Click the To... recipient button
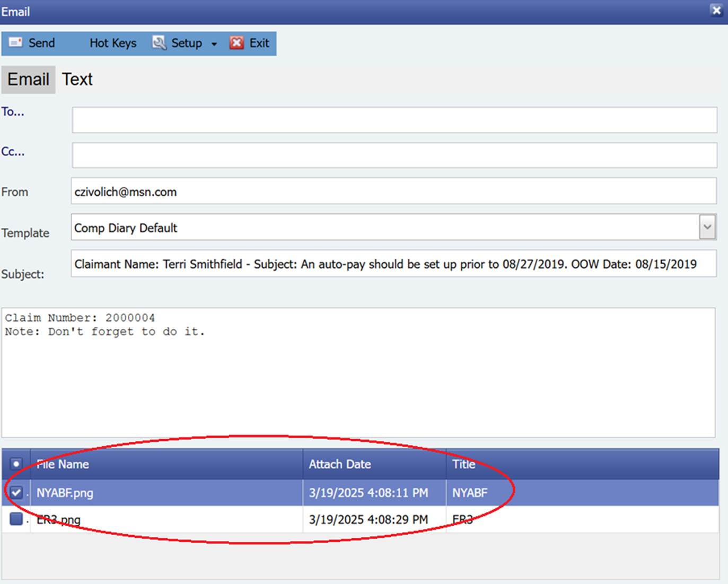Screen dimensions: 728x584 13,112
